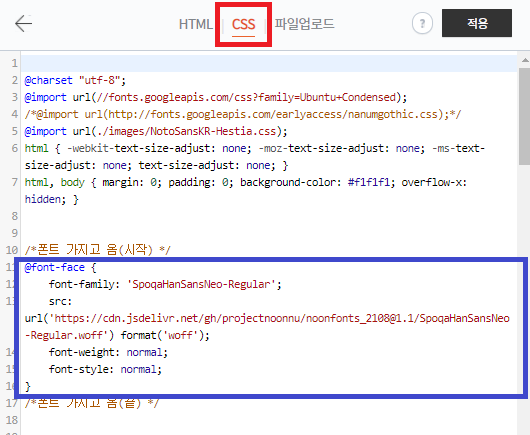Click the @charset "utf-8" line
Viewport: 530px width, 435px height.
[75, 80]
